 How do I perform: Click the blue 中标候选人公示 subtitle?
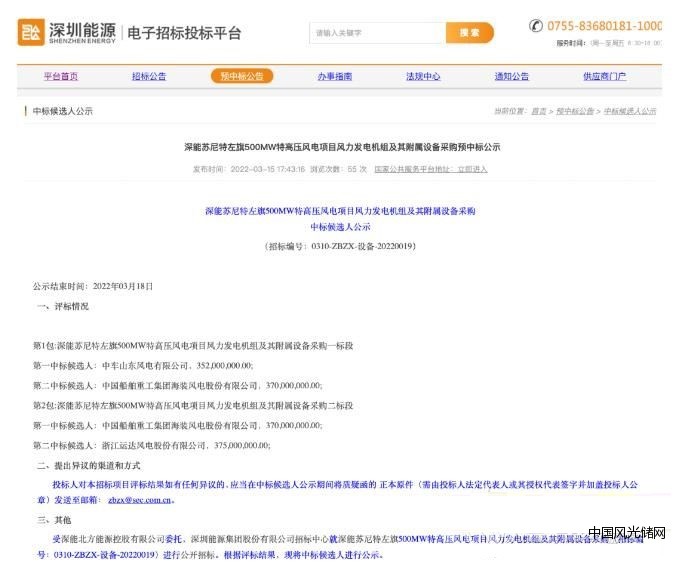click(x=340, y=227)
